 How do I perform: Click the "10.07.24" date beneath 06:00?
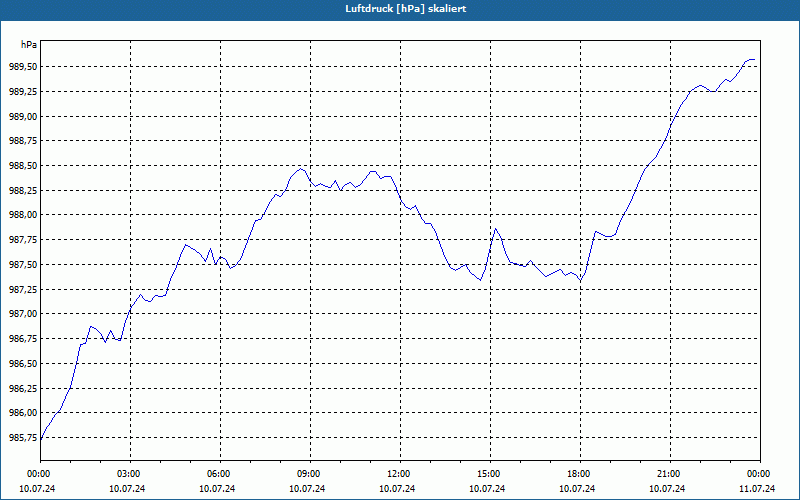(217, 489)
